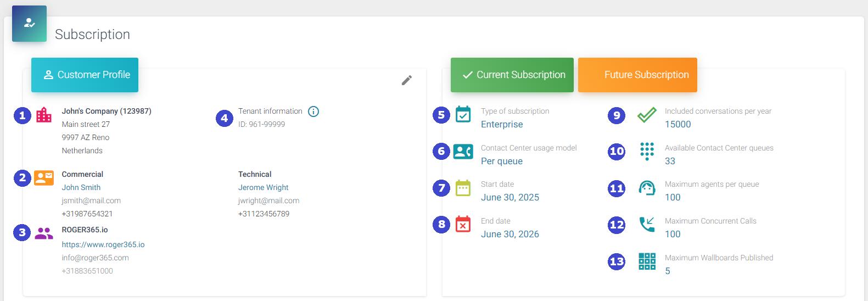Click the Type of subscription calendar-check icon
868x301 pixels.
tap(463, 114)
